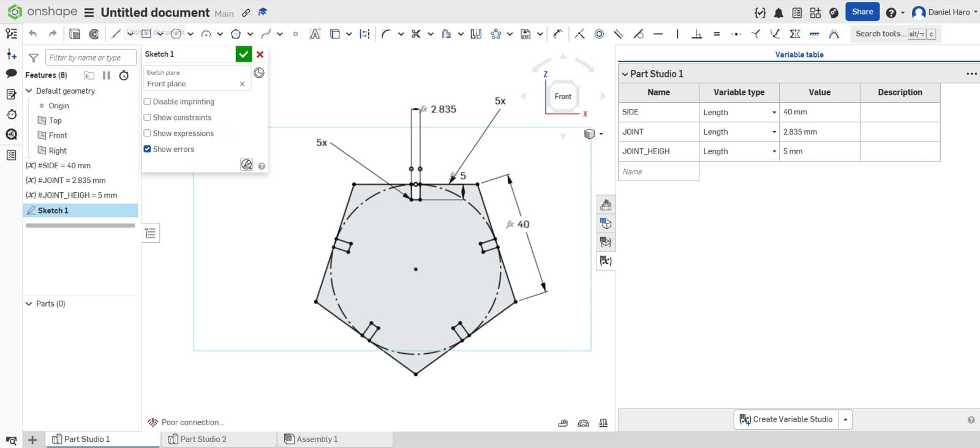Open the main hamburger menu
Viewport: 980px width, 448px height.
(89, 12)
